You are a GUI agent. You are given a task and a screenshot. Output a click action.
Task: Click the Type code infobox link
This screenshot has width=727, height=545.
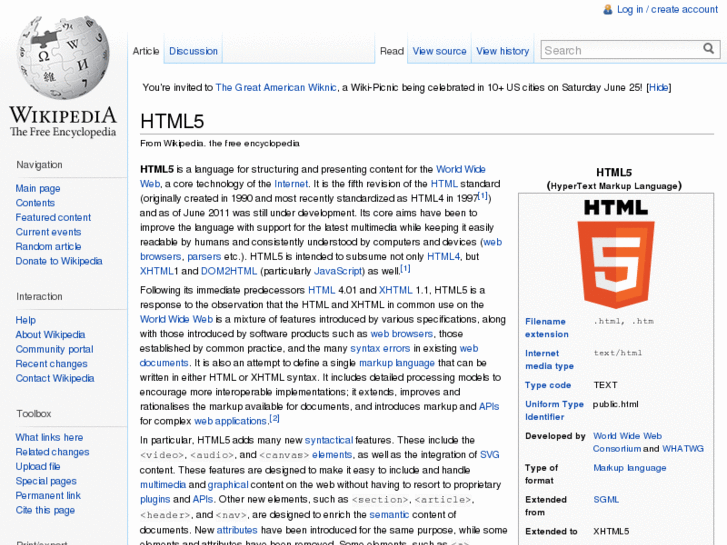548,385
